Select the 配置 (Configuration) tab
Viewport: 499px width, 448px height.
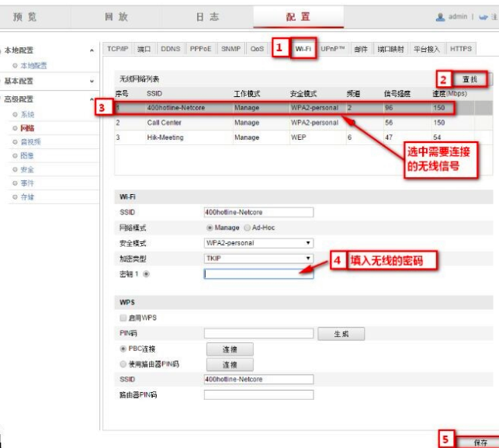coord(298,16)
